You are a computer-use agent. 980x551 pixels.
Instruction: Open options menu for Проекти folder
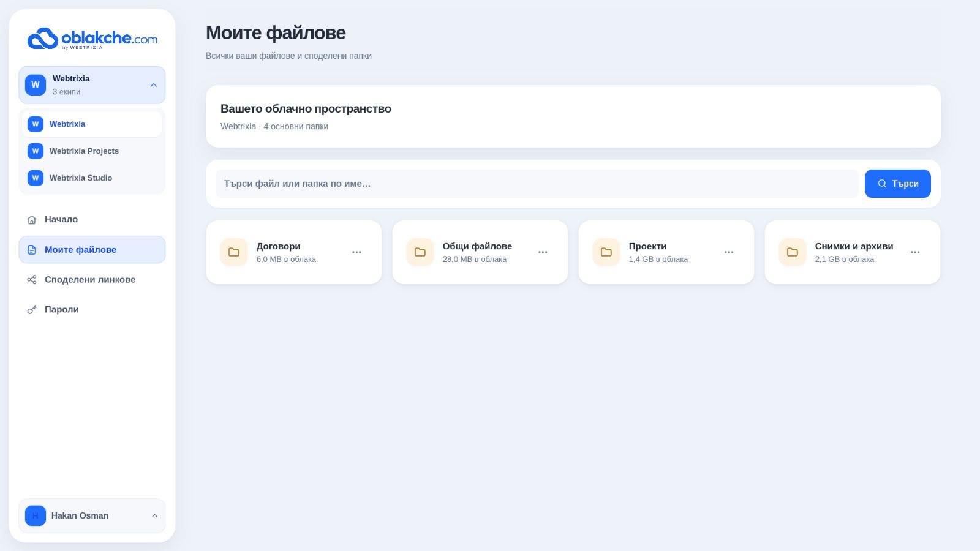(729, 252)
